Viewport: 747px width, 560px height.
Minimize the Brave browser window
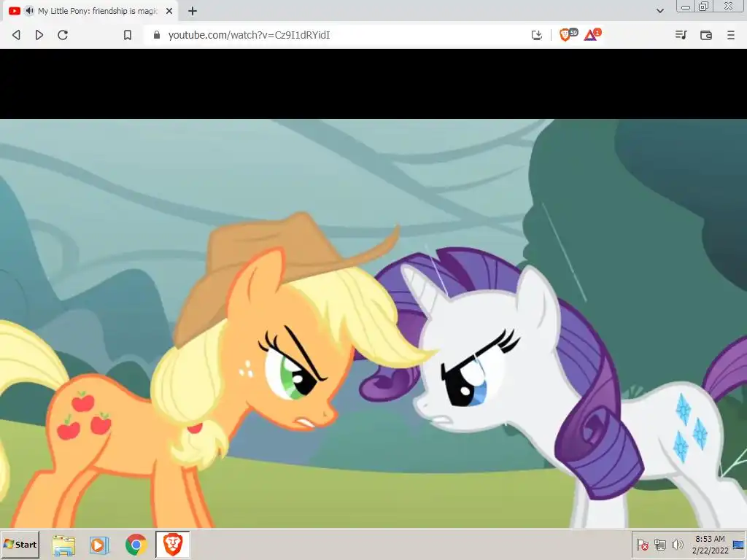[686, 7]
